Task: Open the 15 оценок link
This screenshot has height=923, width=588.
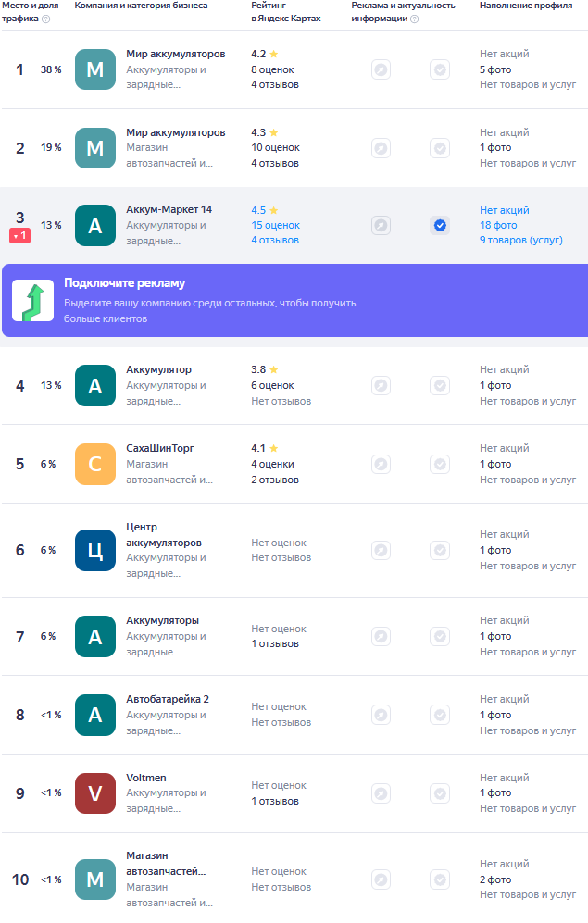Action: [275, 226]
